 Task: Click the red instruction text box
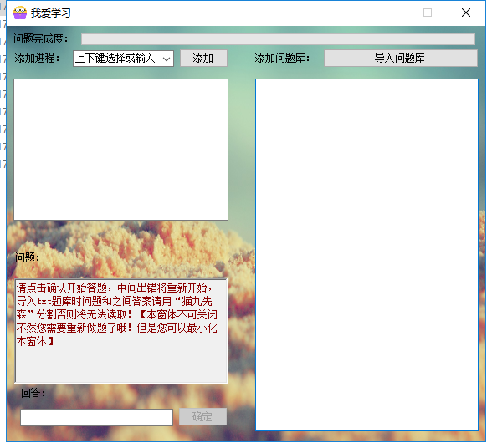click(121, 331)
